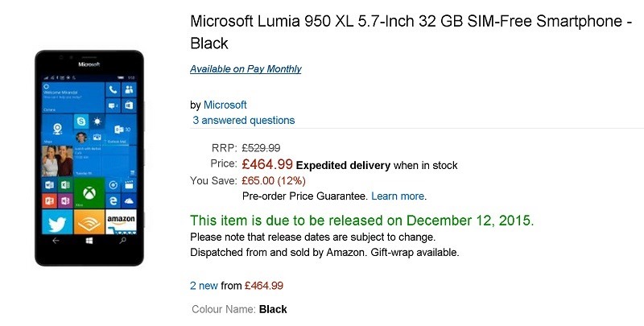This screenshot has height=326, width=644.
Task: Click the Xbox tile on phone image
Action: coord(89,192)
